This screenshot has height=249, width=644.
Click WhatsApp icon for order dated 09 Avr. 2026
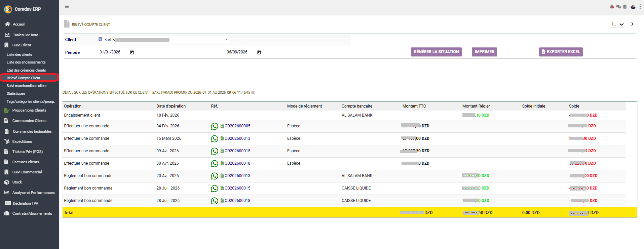pyautogui.click(x=215, y=151)
